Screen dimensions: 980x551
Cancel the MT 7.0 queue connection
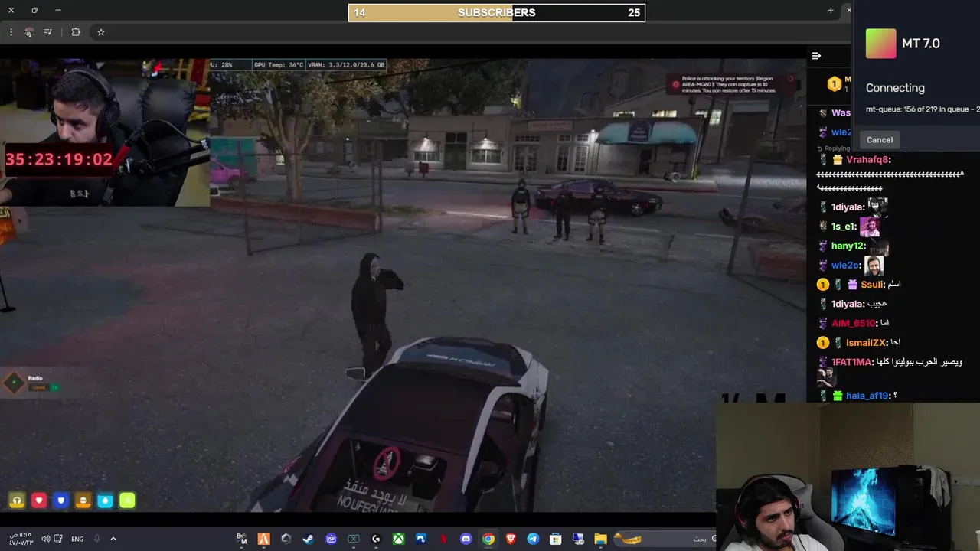[880, 139]
